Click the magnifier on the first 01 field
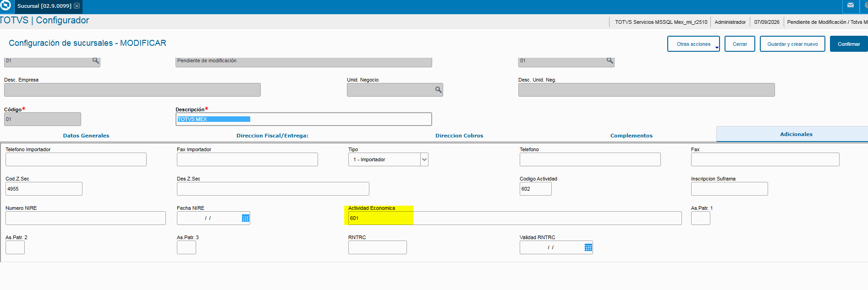 click(96, 60)
